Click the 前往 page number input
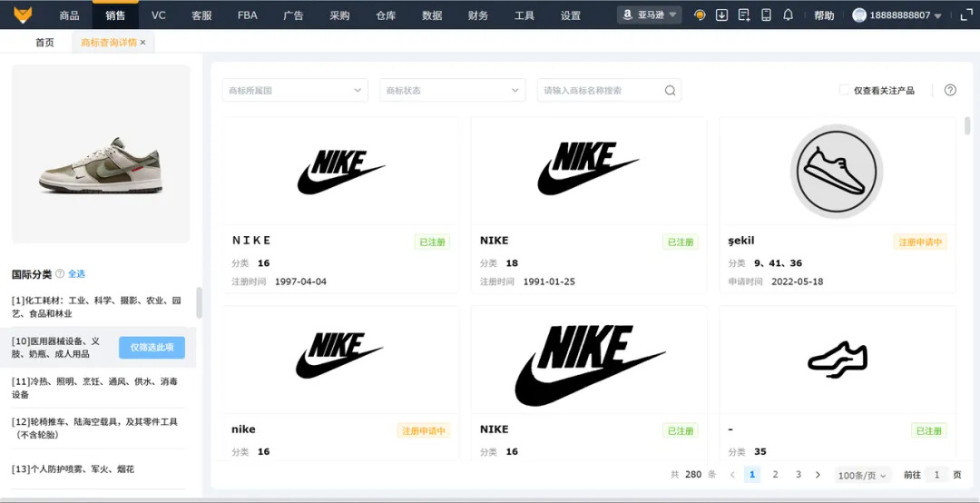 936,475
